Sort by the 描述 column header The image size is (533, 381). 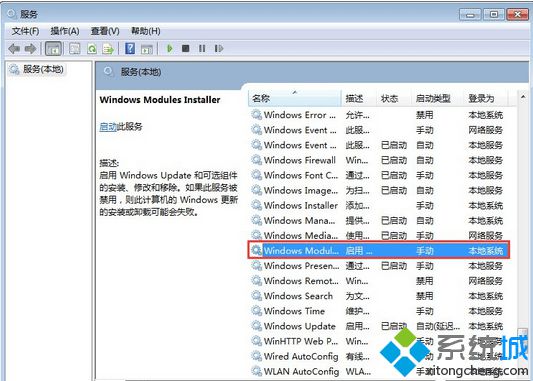(359, 99)
